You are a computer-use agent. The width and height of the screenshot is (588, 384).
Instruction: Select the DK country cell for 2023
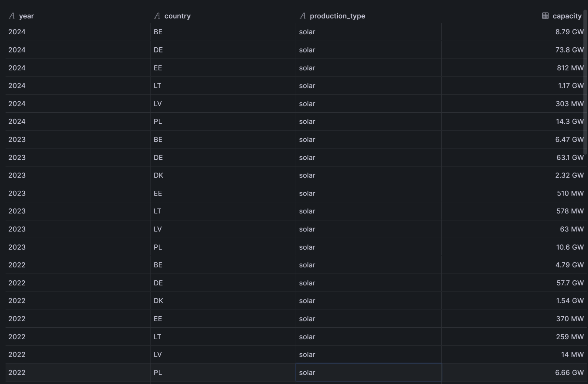158,175
